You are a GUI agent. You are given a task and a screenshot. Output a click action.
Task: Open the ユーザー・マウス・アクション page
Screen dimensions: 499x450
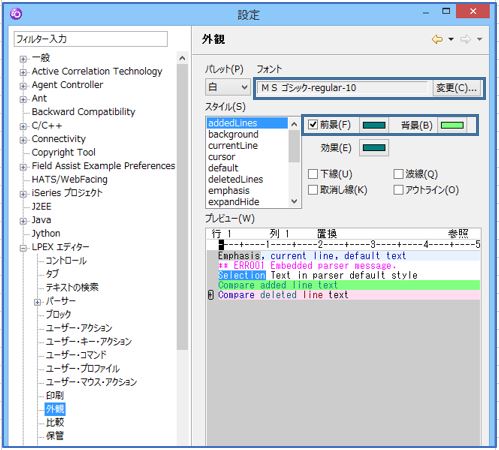[91, 382]
